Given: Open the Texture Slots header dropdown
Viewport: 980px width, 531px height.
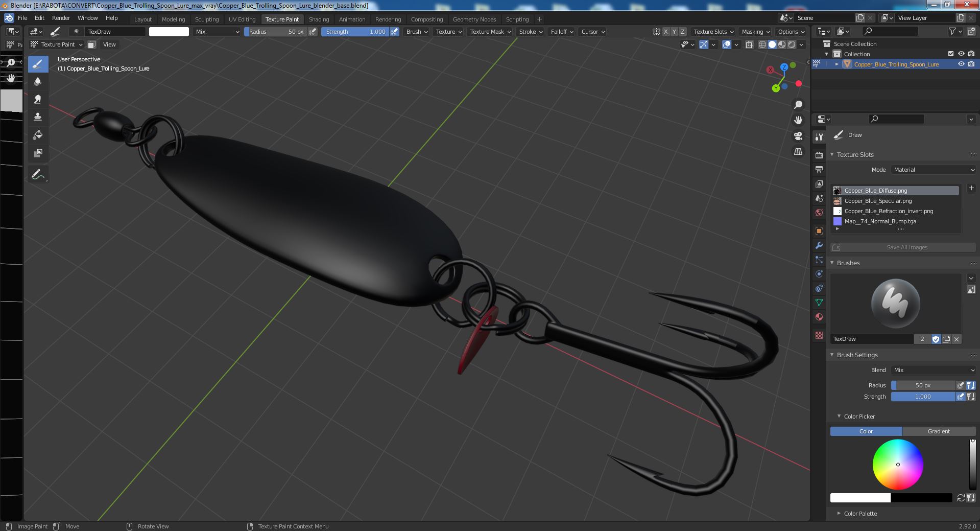Looking at the screenshot, I should [713, 32].
